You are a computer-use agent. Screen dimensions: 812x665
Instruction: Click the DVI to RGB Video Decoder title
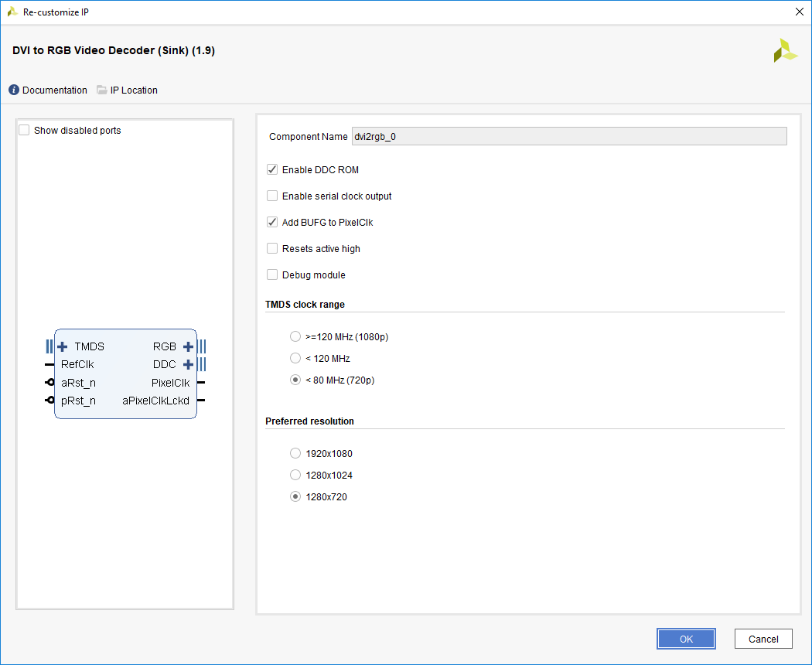(114, 50)
